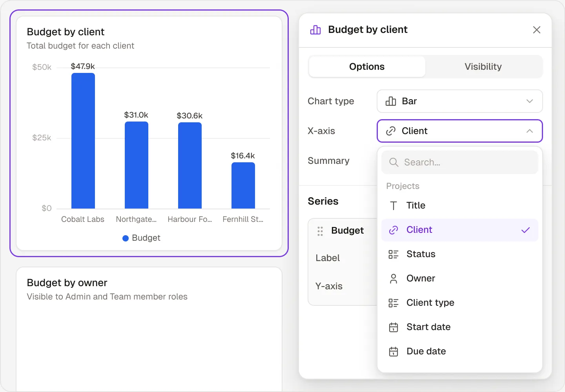Click the Budget series name

coord(347,230)
